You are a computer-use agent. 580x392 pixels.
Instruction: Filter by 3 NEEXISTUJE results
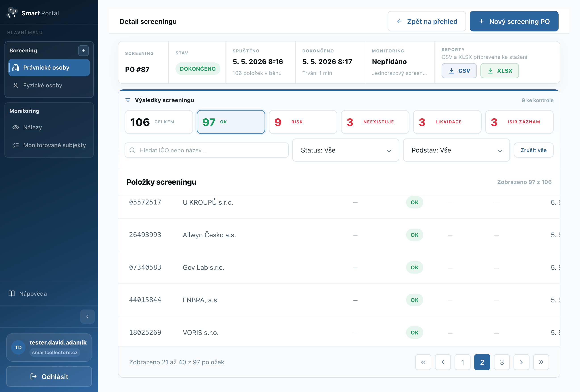pyautogui.click(x=375, y=122)
